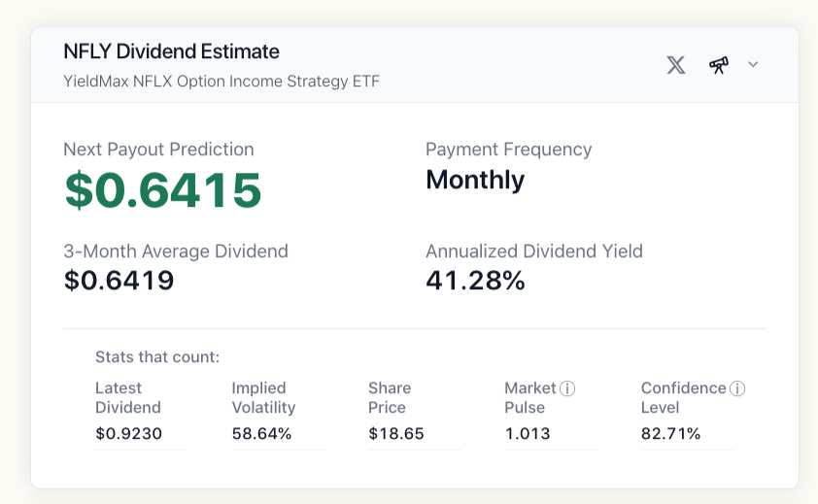
Task: Click the Payment Frequency label
Action: [509, 150]
